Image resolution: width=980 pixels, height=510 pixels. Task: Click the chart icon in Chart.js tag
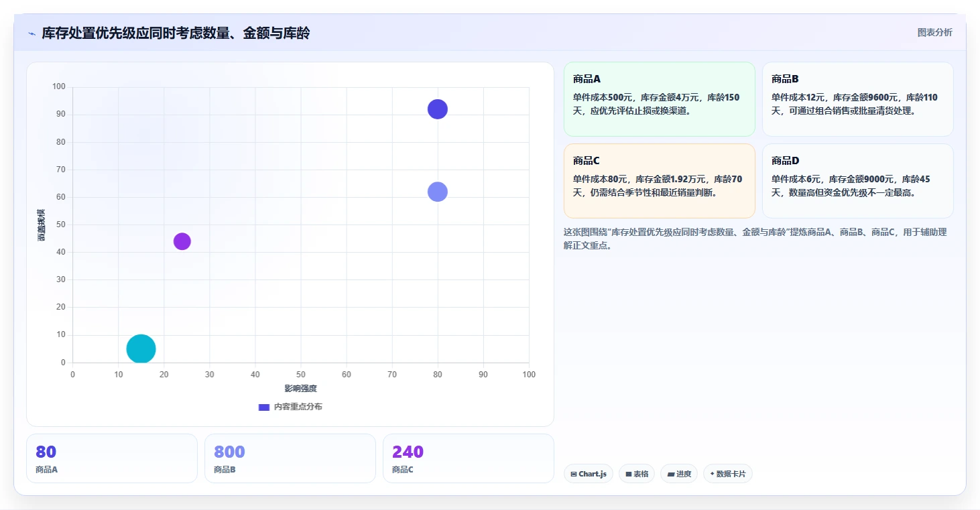pos(574,474)
